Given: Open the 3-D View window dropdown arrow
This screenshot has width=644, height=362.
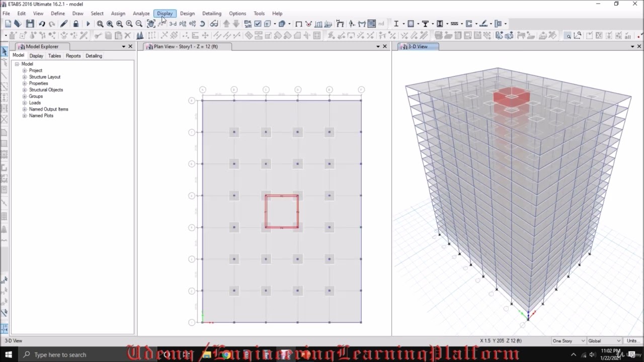Looking at the screenshot, I should point(632,46).
